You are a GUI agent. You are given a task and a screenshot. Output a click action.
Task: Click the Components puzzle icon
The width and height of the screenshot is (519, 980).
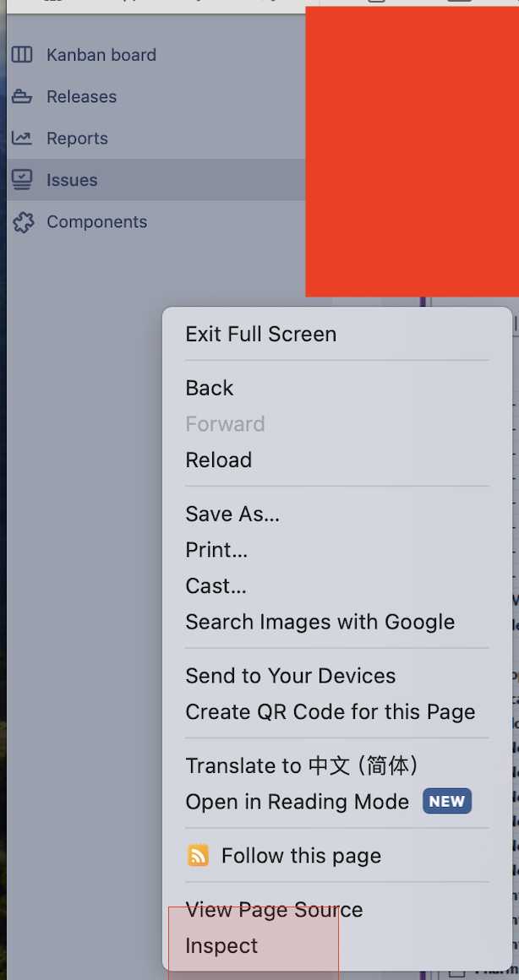pos(23,222)
